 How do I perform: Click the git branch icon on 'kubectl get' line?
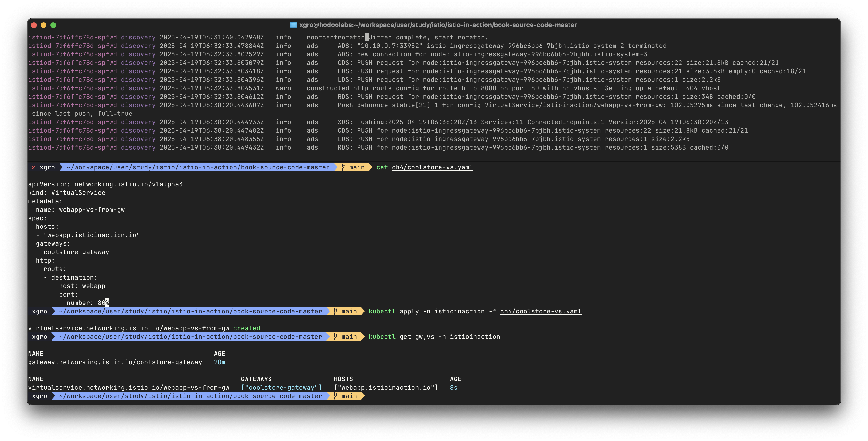[335, 336]
